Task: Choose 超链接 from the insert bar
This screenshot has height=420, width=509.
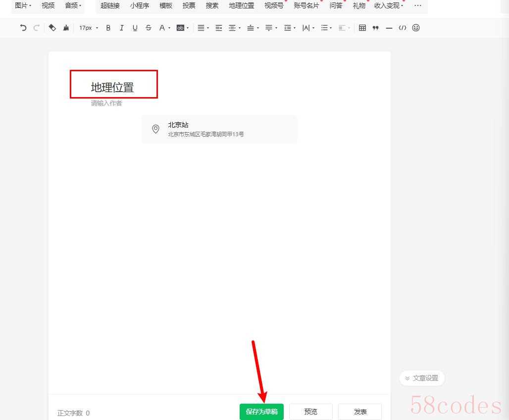Action: click(x=110, y=5)
